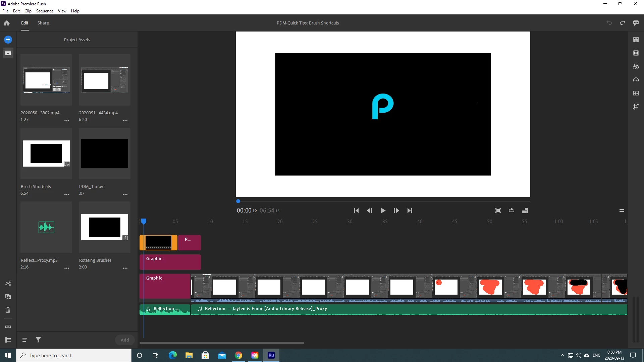Open the Color panel icon
644x362 pixels.
click(x=636, y=66)
